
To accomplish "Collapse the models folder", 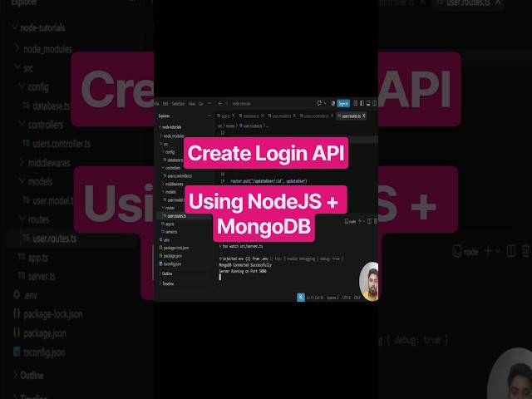I will tap(169, 192).
